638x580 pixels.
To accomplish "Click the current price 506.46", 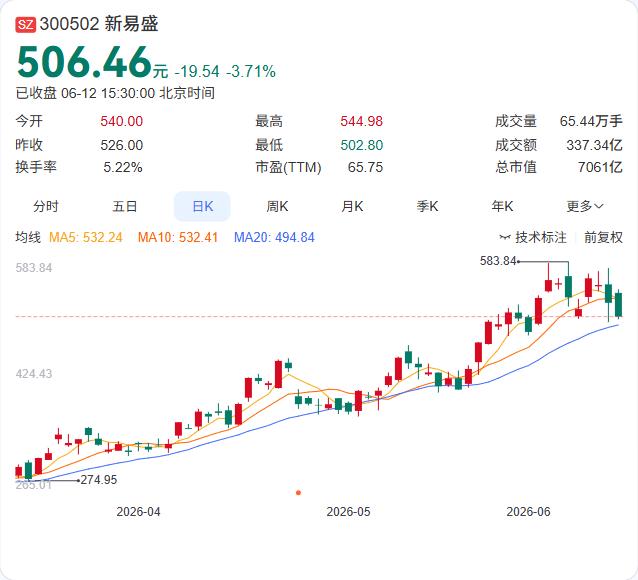I will (x=84, y=62).
